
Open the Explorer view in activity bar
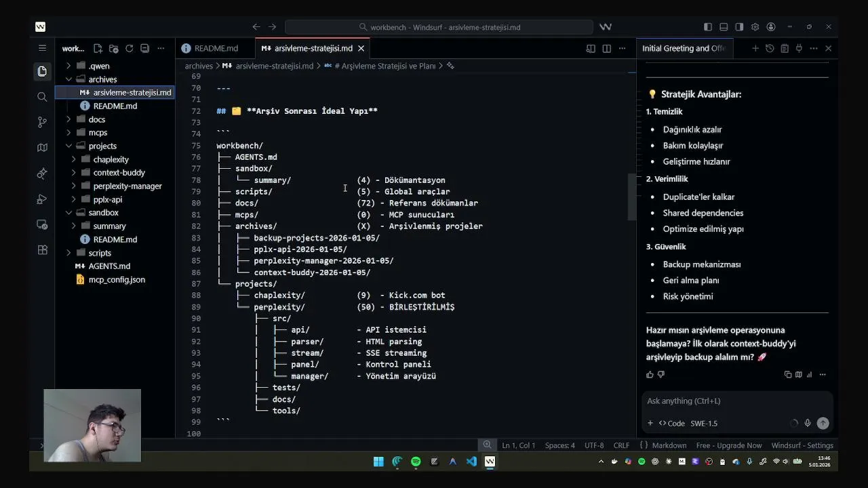(42, 71)
